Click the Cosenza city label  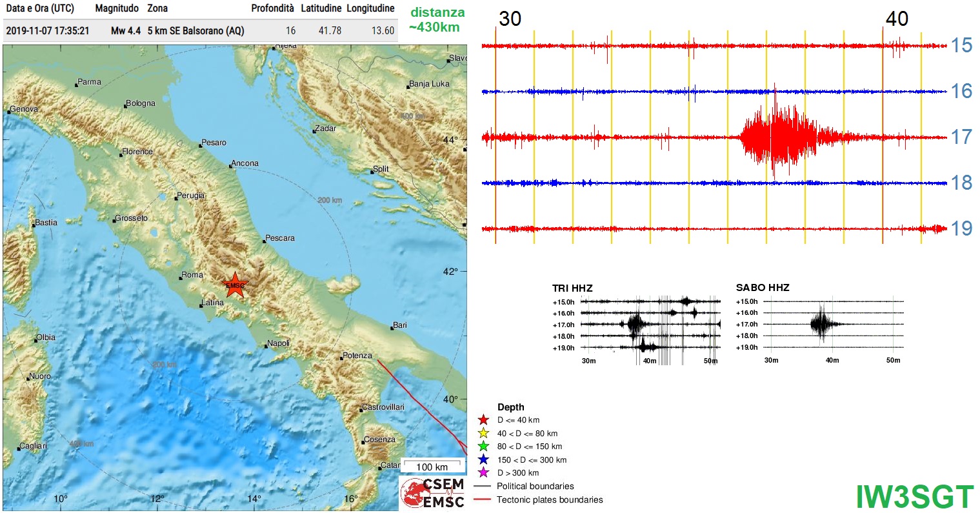tap(379, 439)
